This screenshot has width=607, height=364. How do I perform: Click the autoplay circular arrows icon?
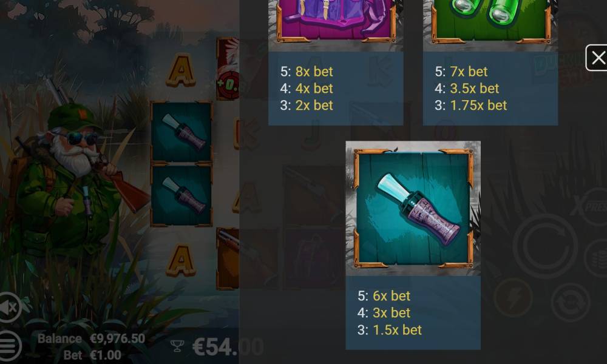point(570,302)
